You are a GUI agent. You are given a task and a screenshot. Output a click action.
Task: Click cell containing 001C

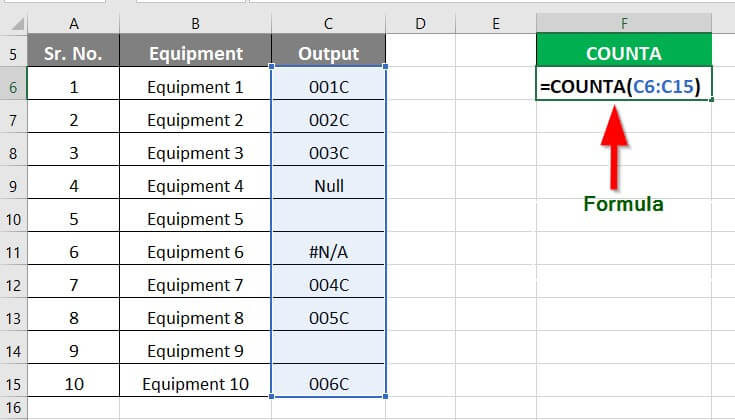pyautogui.click(x=329, y=87)
